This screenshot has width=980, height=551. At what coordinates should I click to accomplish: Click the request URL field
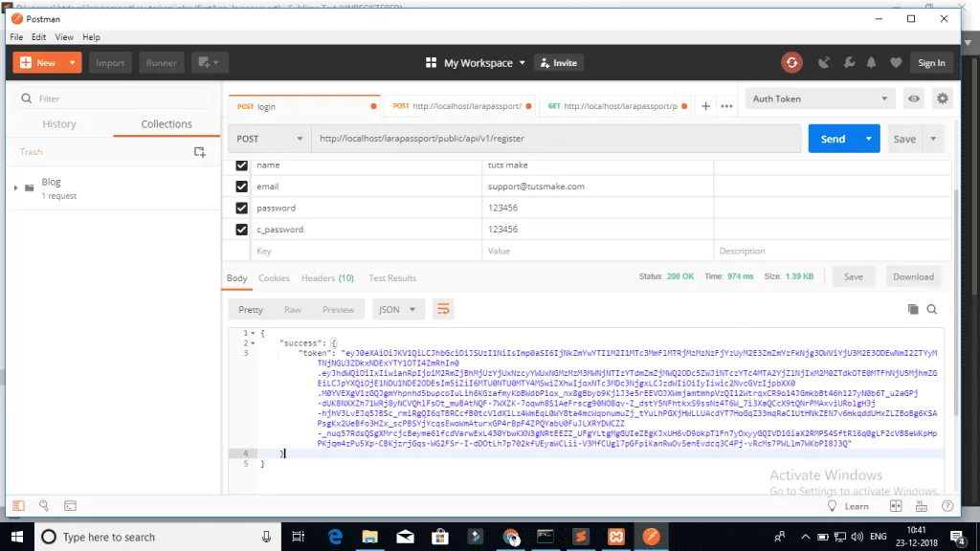556,139
